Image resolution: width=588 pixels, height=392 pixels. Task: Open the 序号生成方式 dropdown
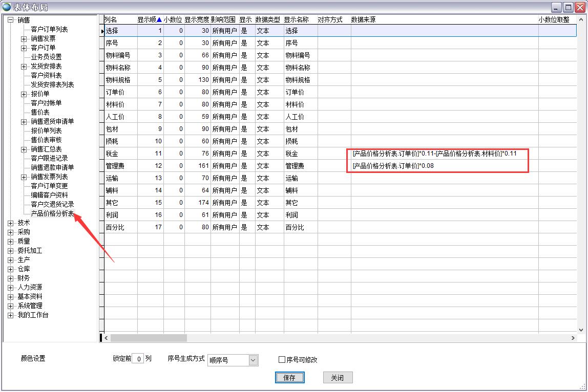click(253, 360)
